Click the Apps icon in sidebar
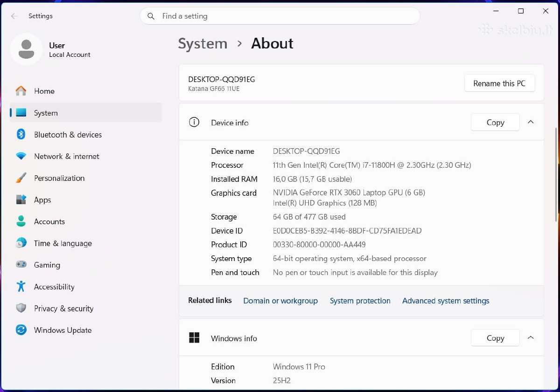This screenshot has width=560, height=392. 21,199
